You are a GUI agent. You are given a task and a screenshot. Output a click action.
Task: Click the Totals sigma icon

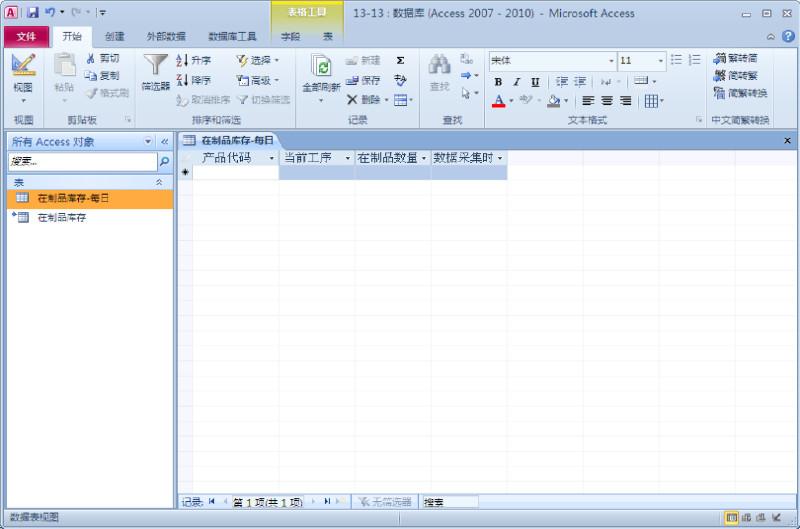tap(401, 60)
